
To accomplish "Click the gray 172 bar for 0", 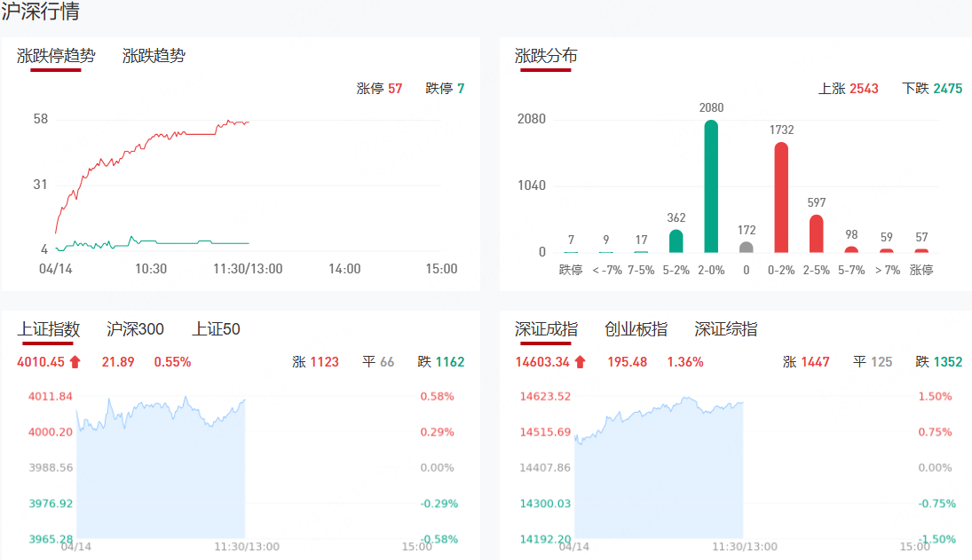I will point(747,247).
